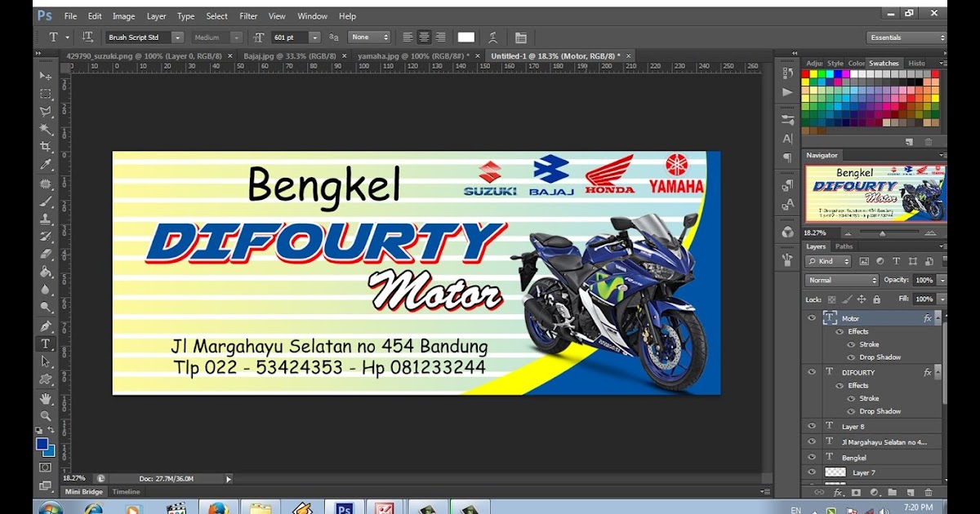Create a new layer
This screenshot has height=514, width=980.
coord(910,493)
